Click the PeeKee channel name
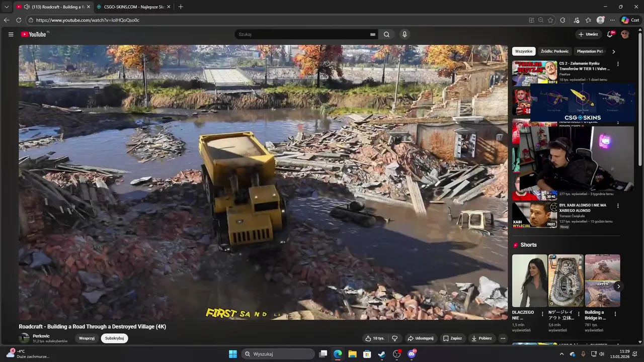Screen dimensions: 644x362 coord(565,74)
